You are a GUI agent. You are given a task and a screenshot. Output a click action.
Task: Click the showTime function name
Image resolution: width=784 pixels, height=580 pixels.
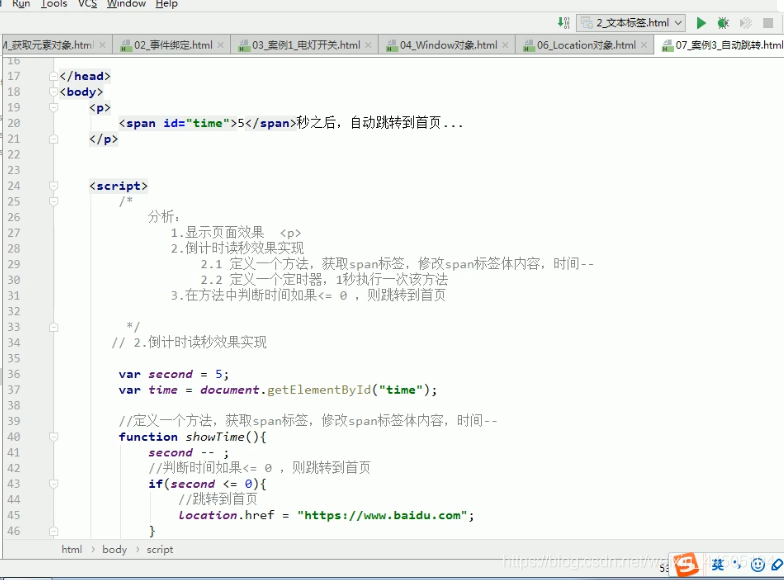pos(215,437)
